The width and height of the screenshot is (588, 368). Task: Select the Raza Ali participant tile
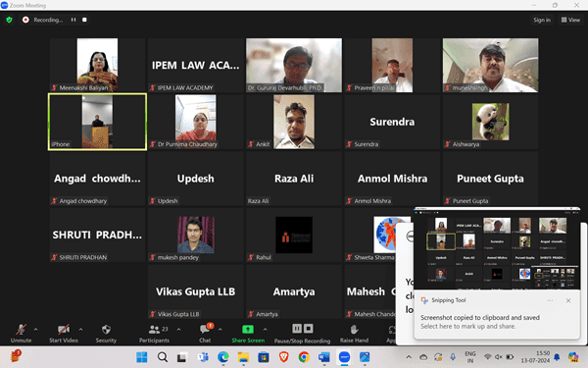[x=294, y=179]
